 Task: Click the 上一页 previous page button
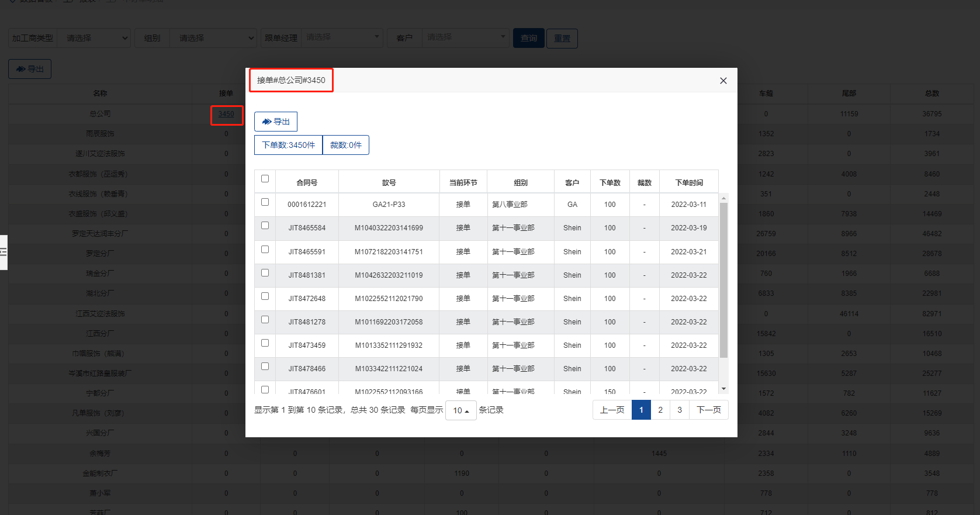point(612,410)
